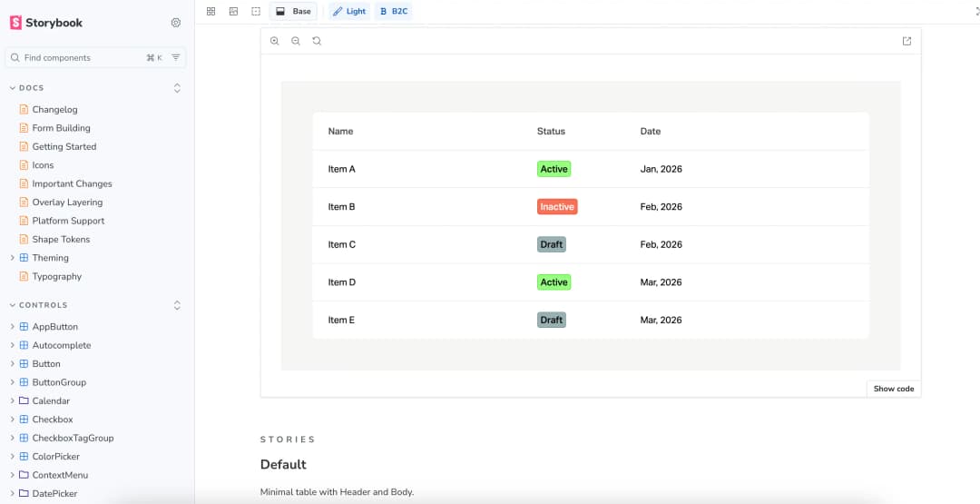This screenshot has width=980, height=504.
Task: Click the Inactive badge for Item B
Action: tap(557, 207)
